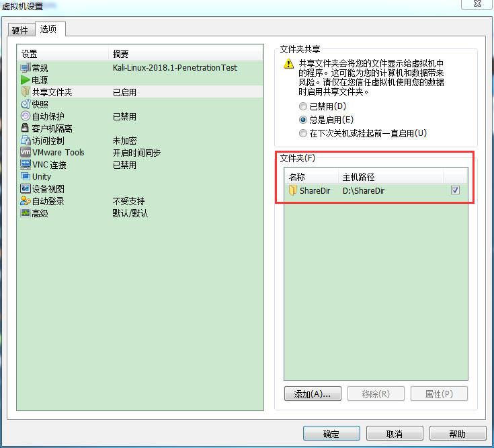The image size is (494, 448).
Task: Select the 高级 settings row
Action: pos(40,213)
